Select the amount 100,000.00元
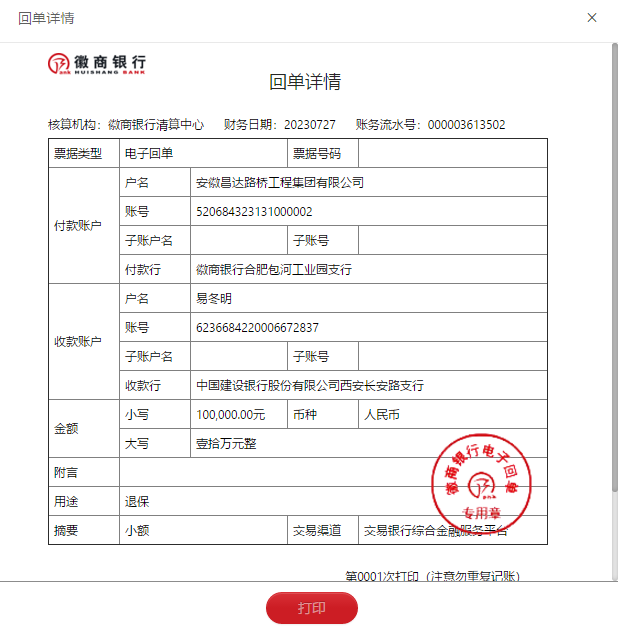This screenshot has height=626, width=618. click(231, 415)
